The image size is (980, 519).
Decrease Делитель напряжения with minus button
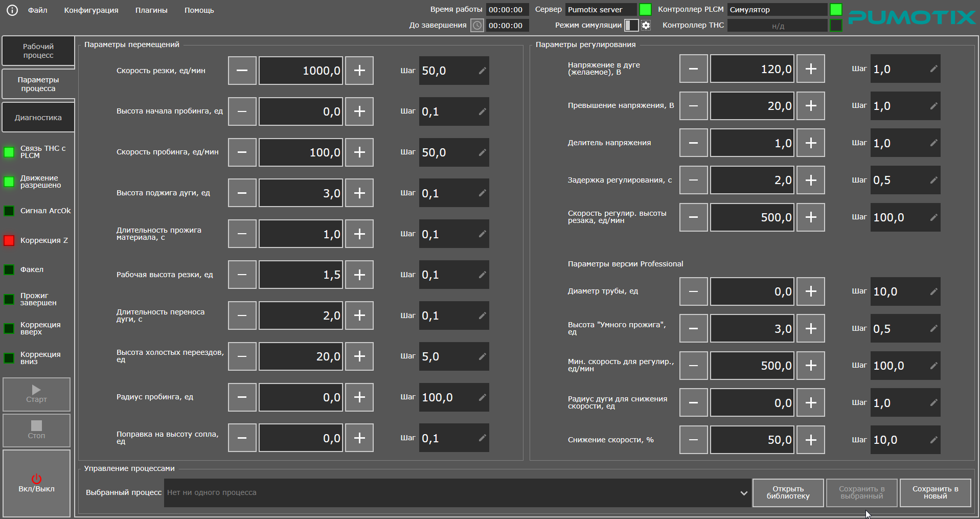pyautogui.click(x=693, y=143)
